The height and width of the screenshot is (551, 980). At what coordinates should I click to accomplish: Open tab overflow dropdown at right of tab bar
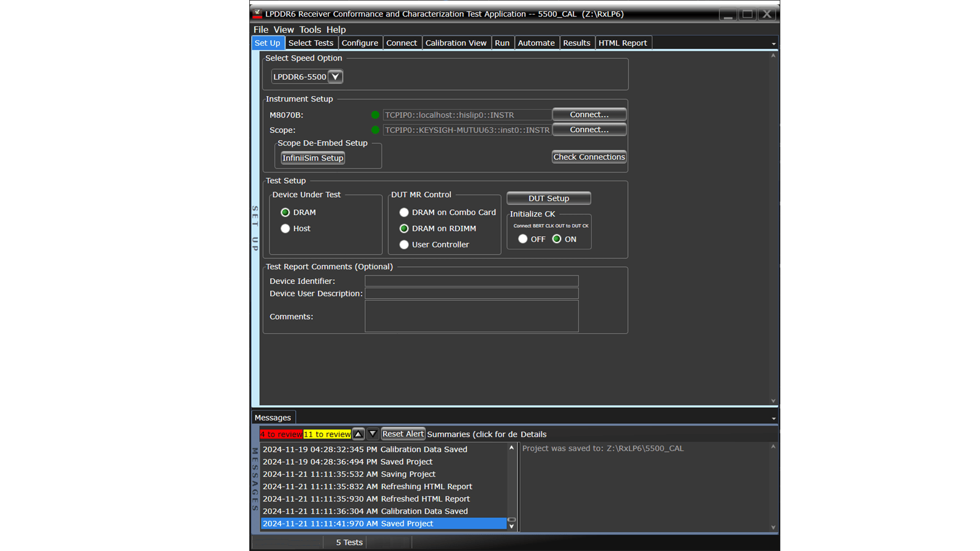[x=773, y=42]
